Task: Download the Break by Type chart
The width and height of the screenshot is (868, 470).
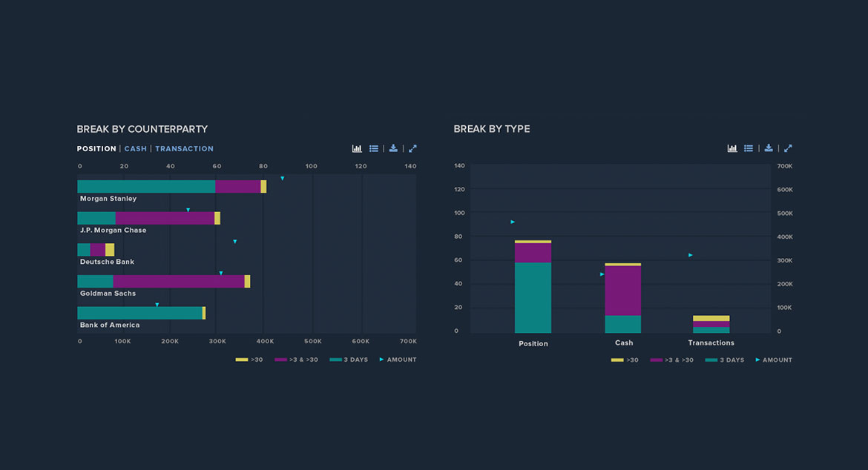Action: pyautogui.click(x=769, y=148)
